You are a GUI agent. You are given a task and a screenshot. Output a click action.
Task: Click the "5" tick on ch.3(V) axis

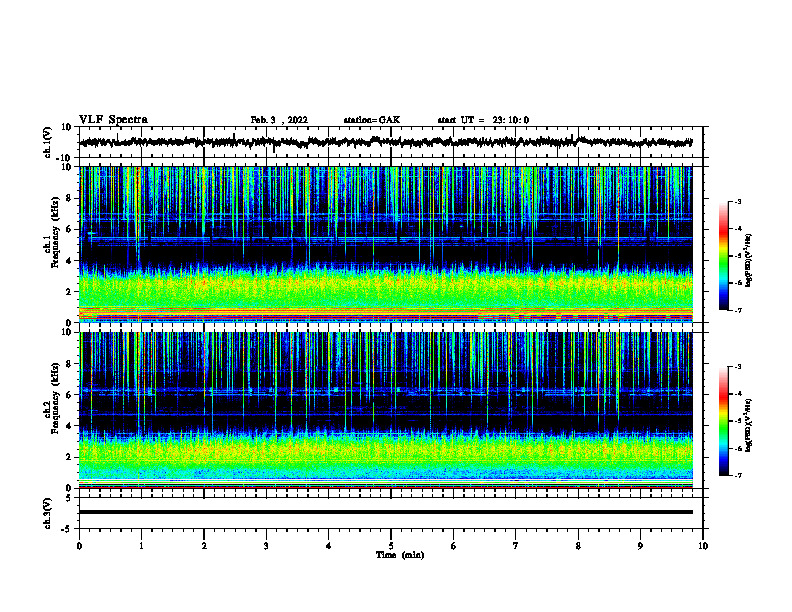(x=69, y=498)
